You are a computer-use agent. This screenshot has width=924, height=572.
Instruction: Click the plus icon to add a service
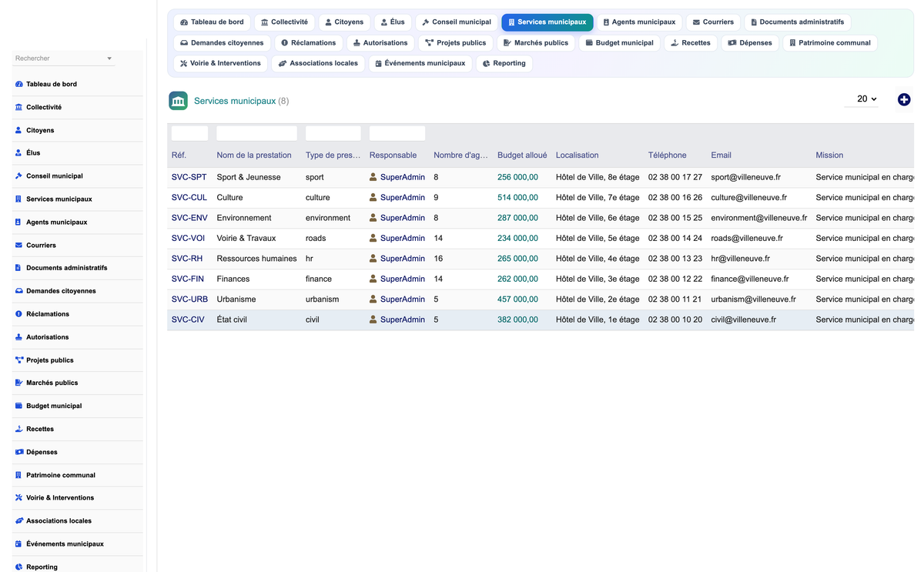904,99
